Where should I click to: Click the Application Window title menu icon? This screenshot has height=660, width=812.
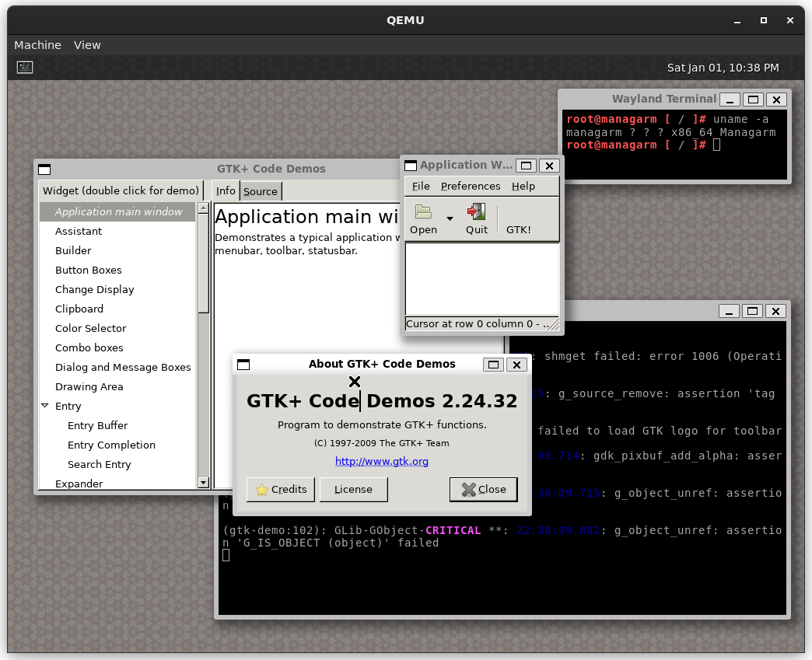(x=411, y=166)
